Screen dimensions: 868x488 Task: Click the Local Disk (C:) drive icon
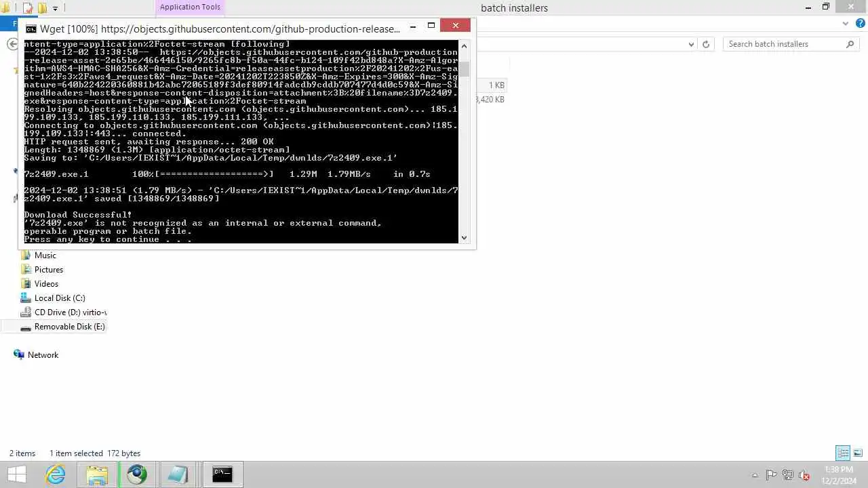[x=26, y=298]
